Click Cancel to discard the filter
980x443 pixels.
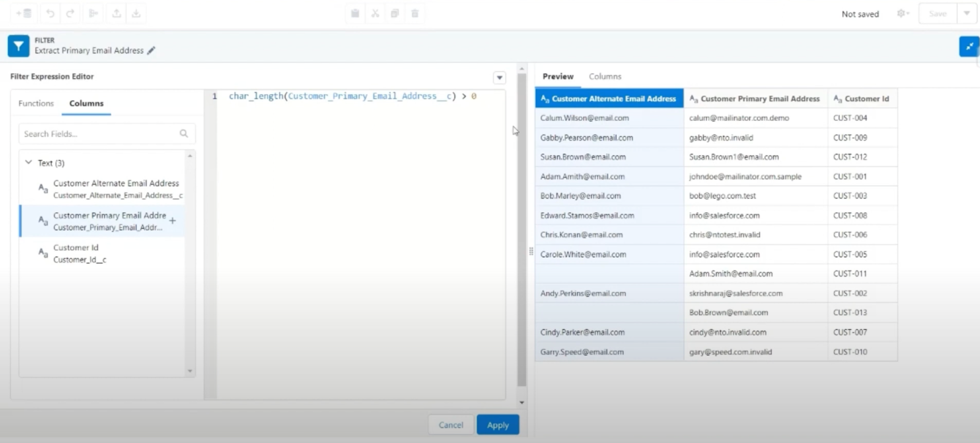[451, 425]
